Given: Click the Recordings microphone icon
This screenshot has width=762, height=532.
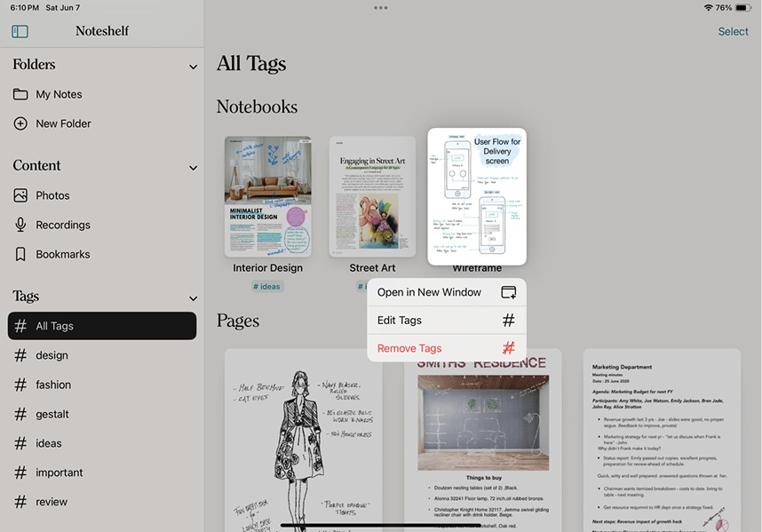Looking at the screenshot, I should [20, 225].
